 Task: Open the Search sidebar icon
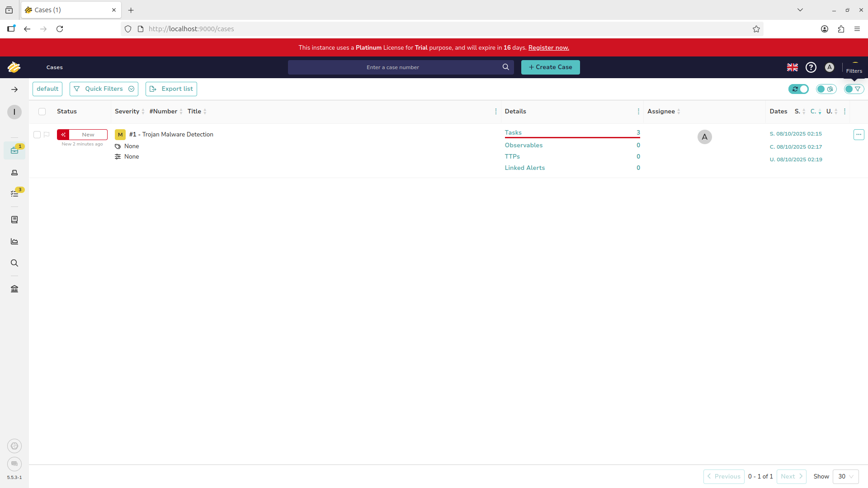coord(14,263)
